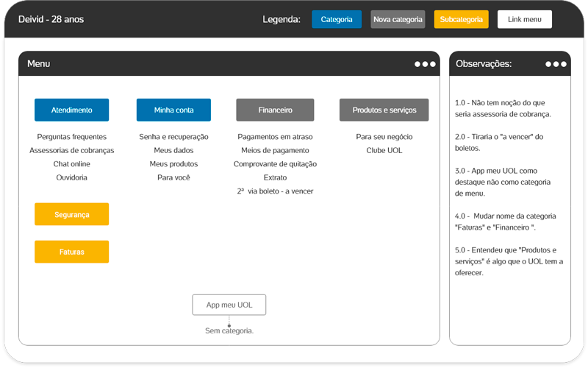This screenshot has width=588, height=368.
Task: Click the yellow Segurança subcategory
Action: (71, 214)
